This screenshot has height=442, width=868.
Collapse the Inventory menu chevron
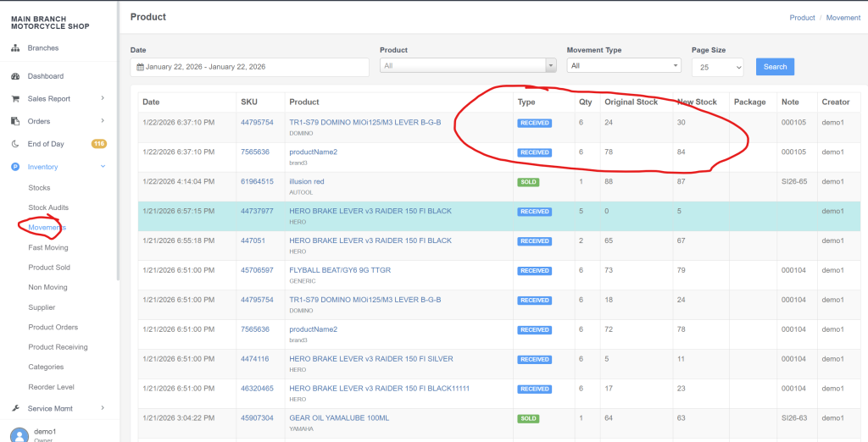103,168
